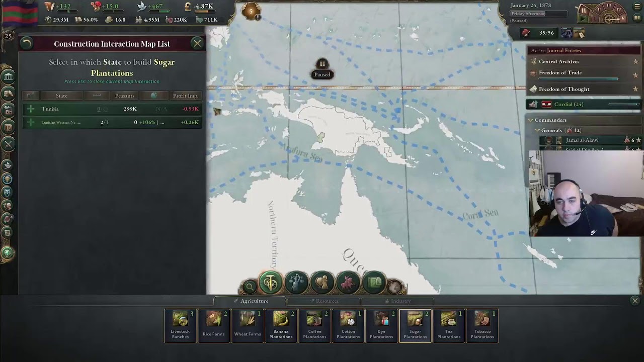Switch to the Industry tab
Screen dimensions: 644x362
397,301
